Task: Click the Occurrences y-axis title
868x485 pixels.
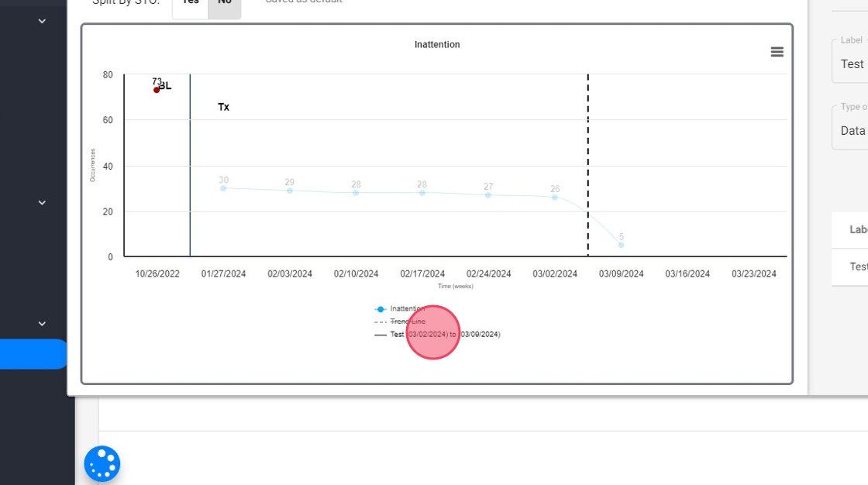Action: [92, 165]
